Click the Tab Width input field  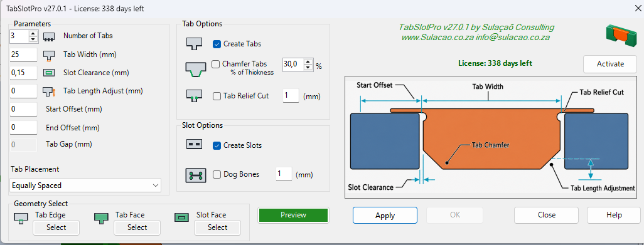click(23, 55)
